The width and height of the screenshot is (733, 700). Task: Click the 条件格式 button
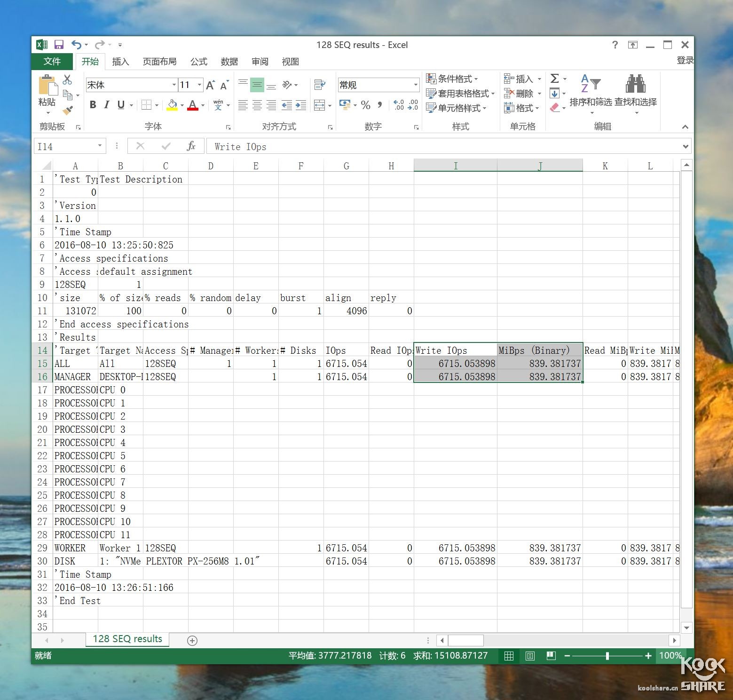452,79
